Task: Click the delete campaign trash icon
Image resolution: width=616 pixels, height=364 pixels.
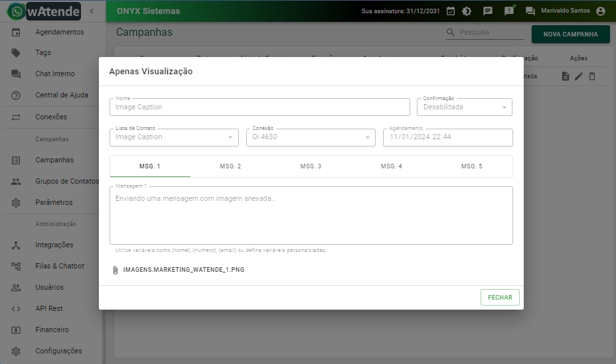Action: pos(592,76)
